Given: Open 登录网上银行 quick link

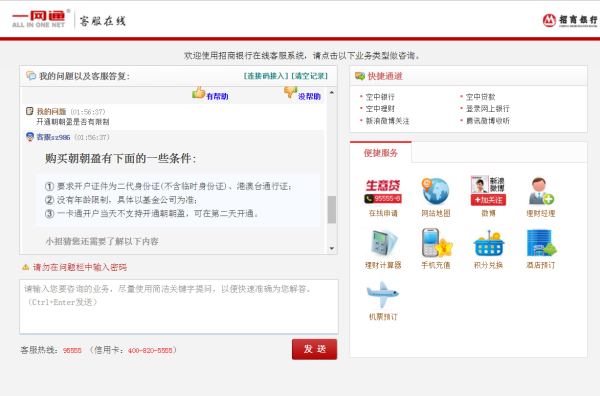Looking at the screenshot, I should point(488,109).
